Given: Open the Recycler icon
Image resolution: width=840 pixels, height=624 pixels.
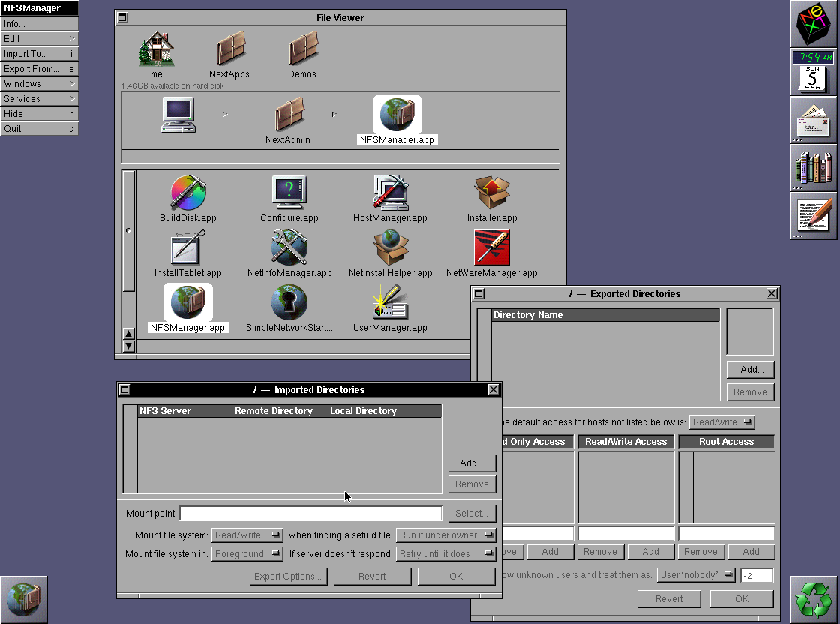Looking at the screenshot, I should pyautogui.click(x=813, y=599).
